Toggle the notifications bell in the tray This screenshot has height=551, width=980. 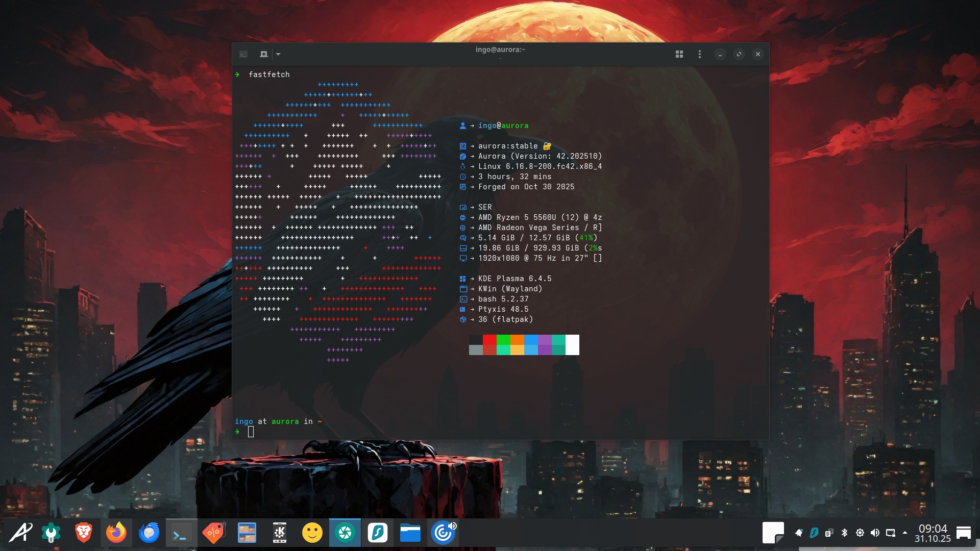click(799, 533)
